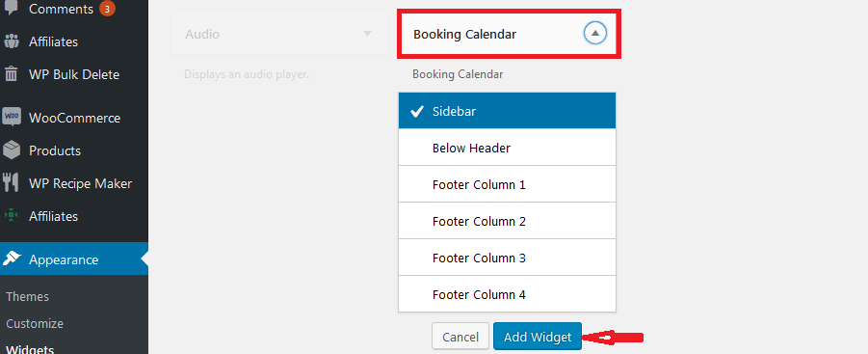The image size is (868, 354).
Task: Click the Comments speech bubble icon
Action: [11, 8]
